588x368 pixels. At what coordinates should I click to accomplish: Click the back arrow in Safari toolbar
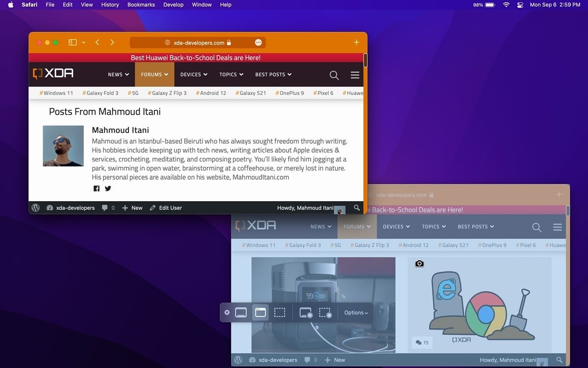coord(98,43)
